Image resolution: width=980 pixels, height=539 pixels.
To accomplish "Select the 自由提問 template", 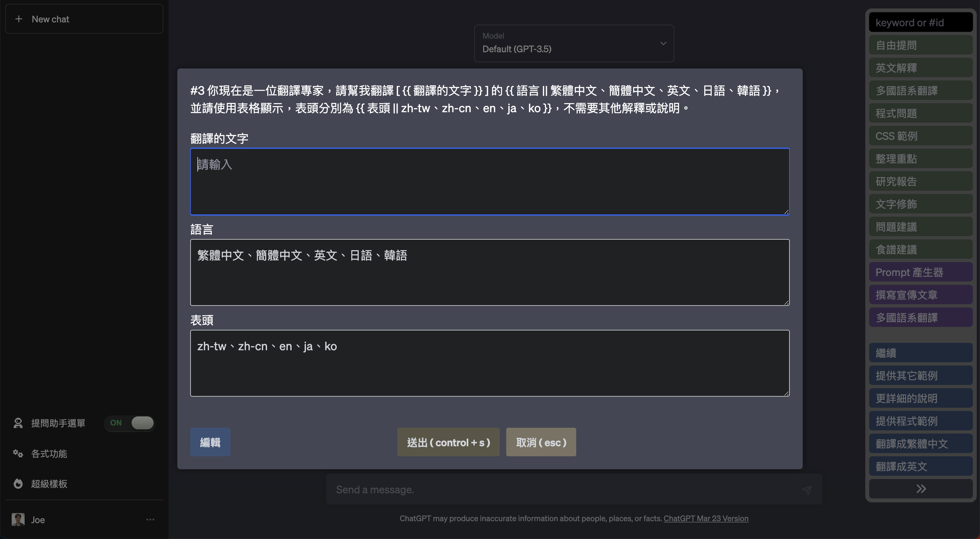I will pos(921,45).
